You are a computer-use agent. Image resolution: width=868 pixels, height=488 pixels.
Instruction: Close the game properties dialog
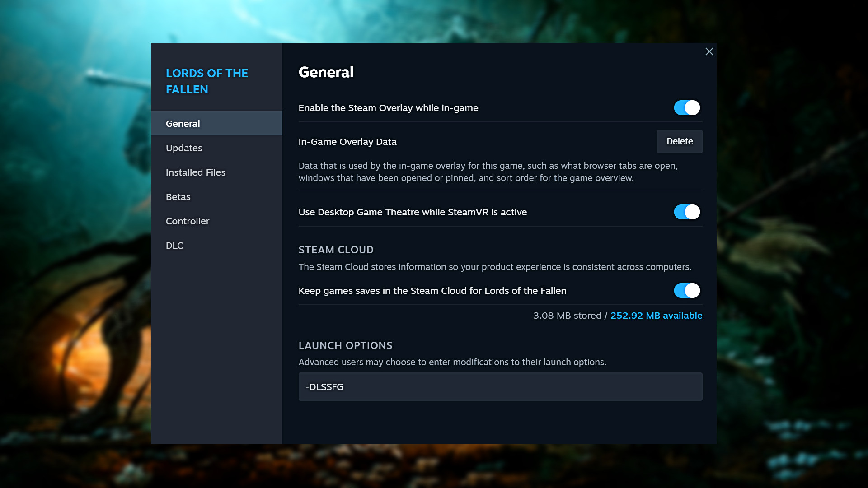pyautogui.click(x=709, y=51)
